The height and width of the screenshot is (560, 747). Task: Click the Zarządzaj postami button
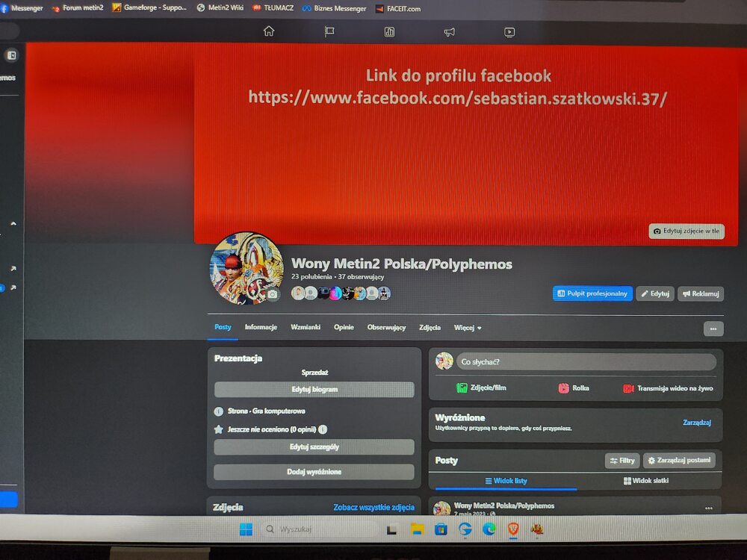tap(679, 461)
